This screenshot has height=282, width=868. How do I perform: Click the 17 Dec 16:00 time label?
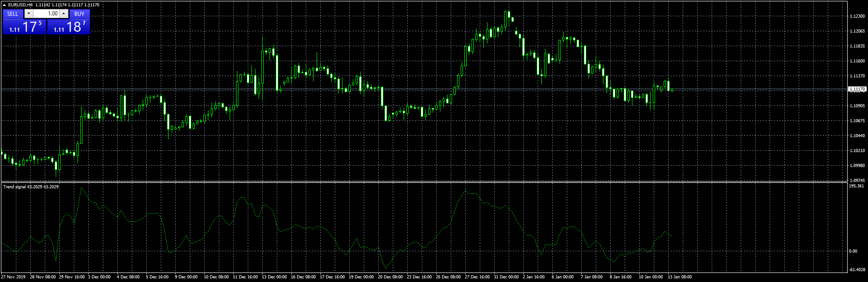click(x=333, y=277)
